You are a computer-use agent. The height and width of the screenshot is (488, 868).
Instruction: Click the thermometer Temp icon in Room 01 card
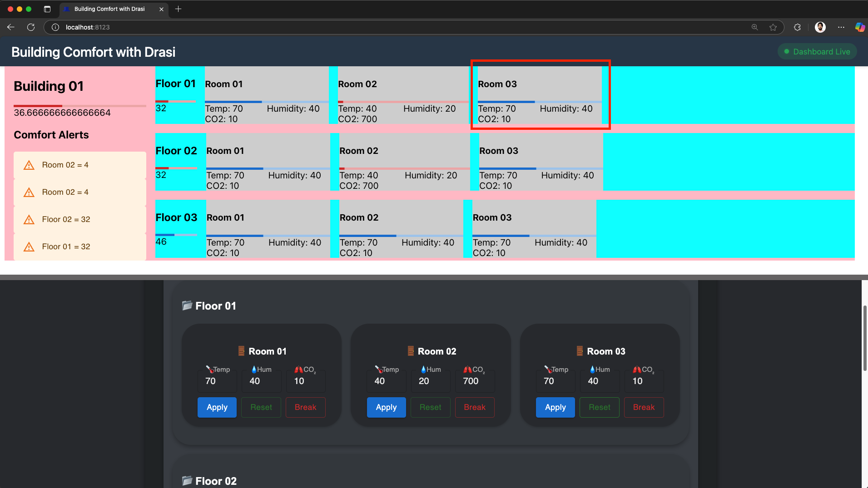pos(210,369)
